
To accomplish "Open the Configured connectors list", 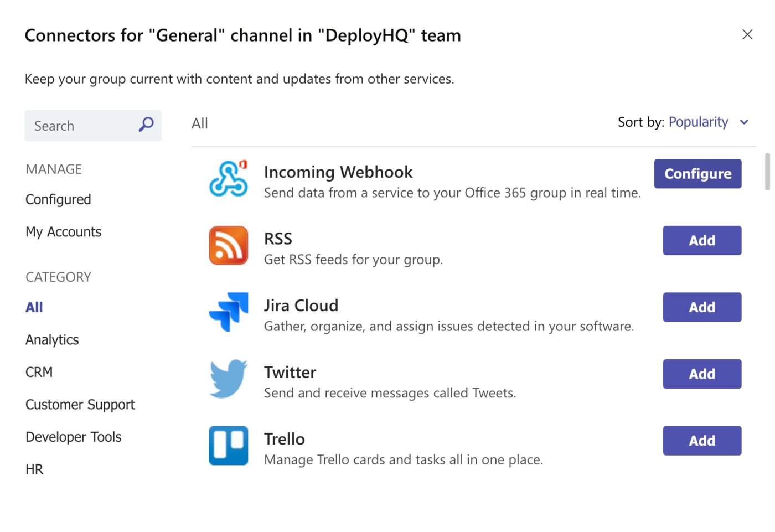I will (x=58, y=199).
